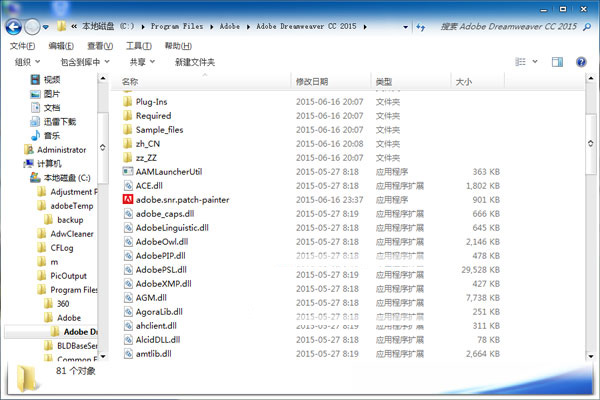The width and height of the screenshot is (600, 400).
Task: Select 迅雷下载 in sidebar
Action: (53, 122)
